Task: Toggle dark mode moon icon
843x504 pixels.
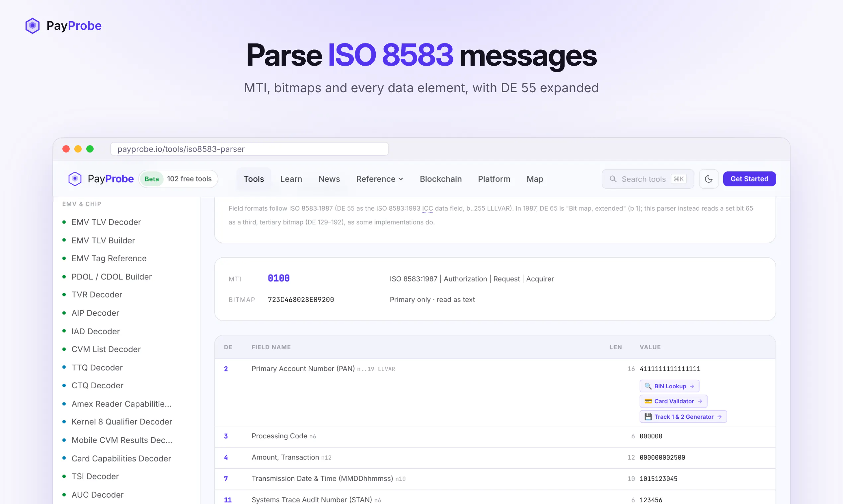Action: 708,179
